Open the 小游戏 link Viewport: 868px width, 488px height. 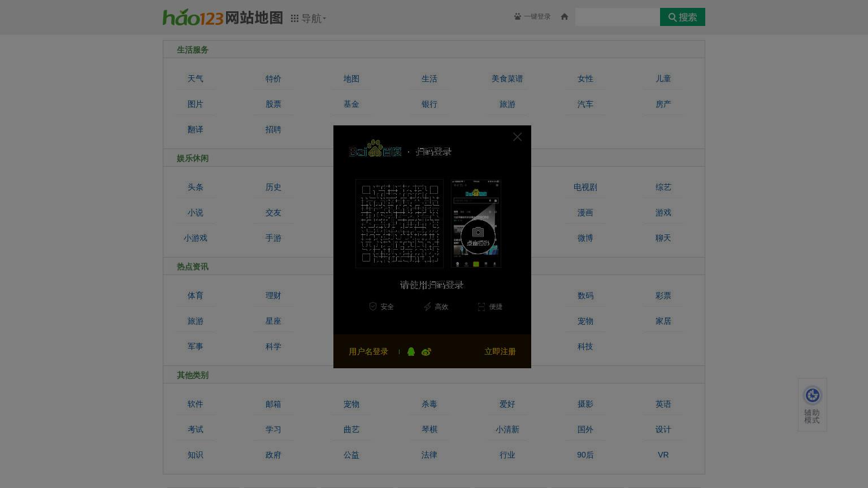point(196,238)
